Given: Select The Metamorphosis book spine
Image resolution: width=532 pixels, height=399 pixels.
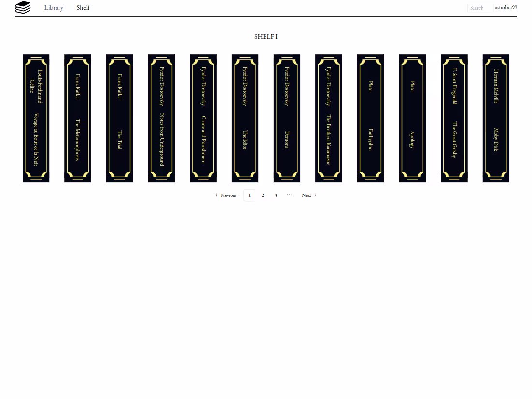Looking at the screenshot, I should (x=77, y=118).
